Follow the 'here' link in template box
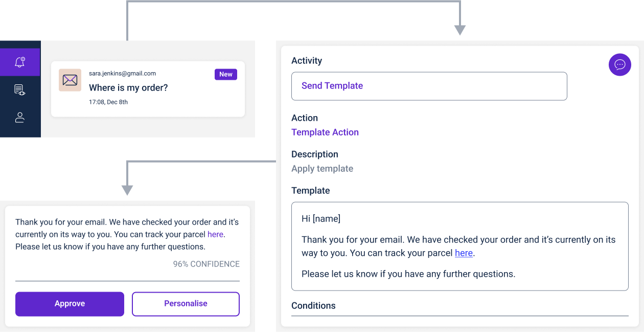The height and width of the screenshot is (332, 644). pos(464,253)
